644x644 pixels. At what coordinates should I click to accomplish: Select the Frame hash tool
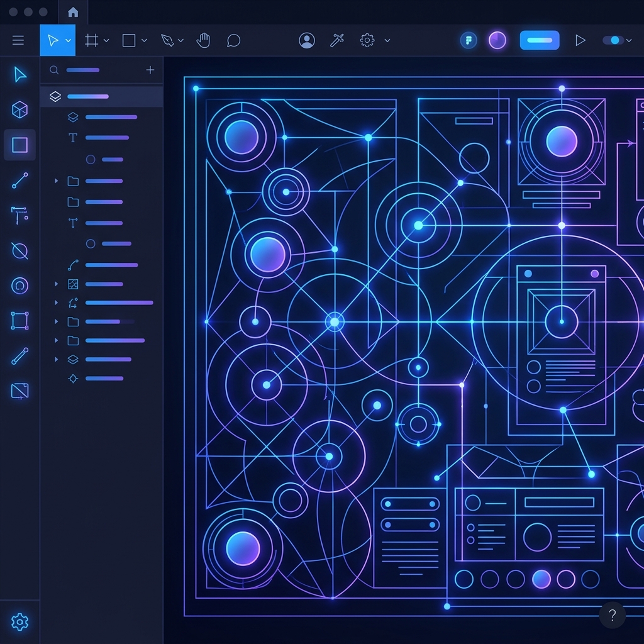[x=92, y=40]
